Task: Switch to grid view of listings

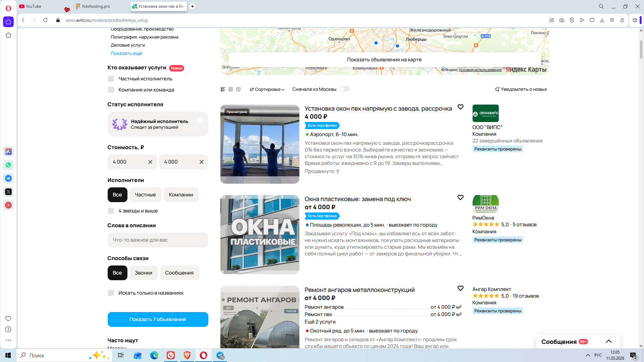Action: [x=230, y=89]
